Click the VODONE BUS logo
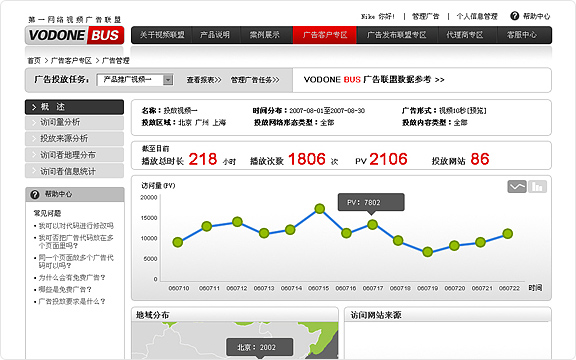Viewport: 576px width, 360px height. point(75,35)
